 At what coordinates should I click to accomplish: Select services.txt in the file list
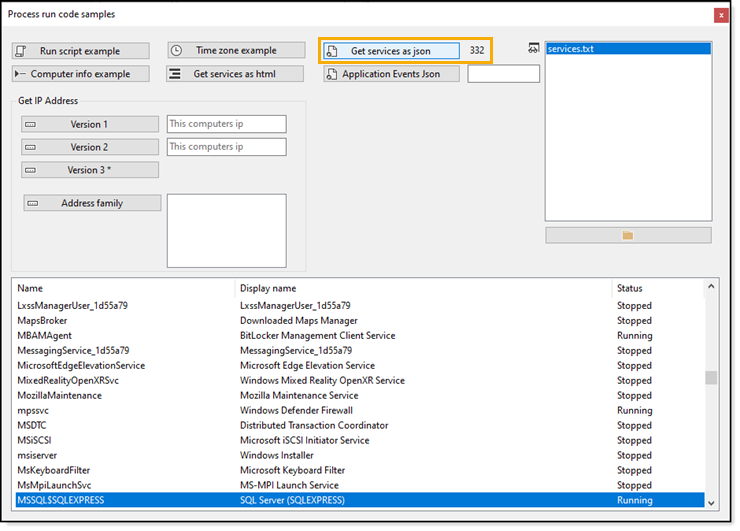[x=628, y=49]
